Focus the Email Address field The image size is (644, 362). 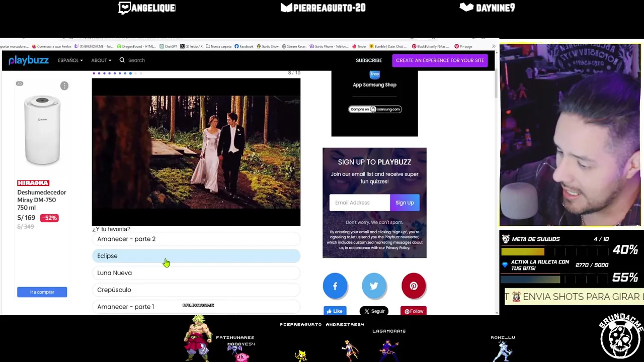(359, 203)
